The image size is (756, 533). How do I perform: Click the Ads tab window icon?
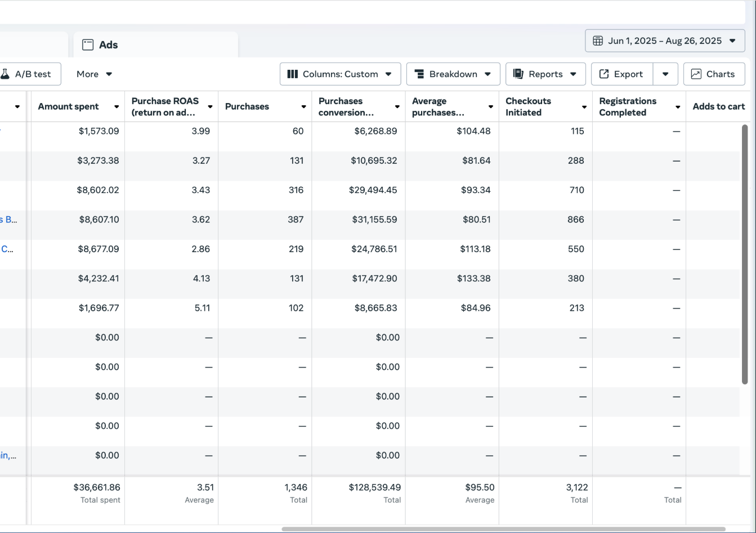pyautogui.click(x=88, y=45)
